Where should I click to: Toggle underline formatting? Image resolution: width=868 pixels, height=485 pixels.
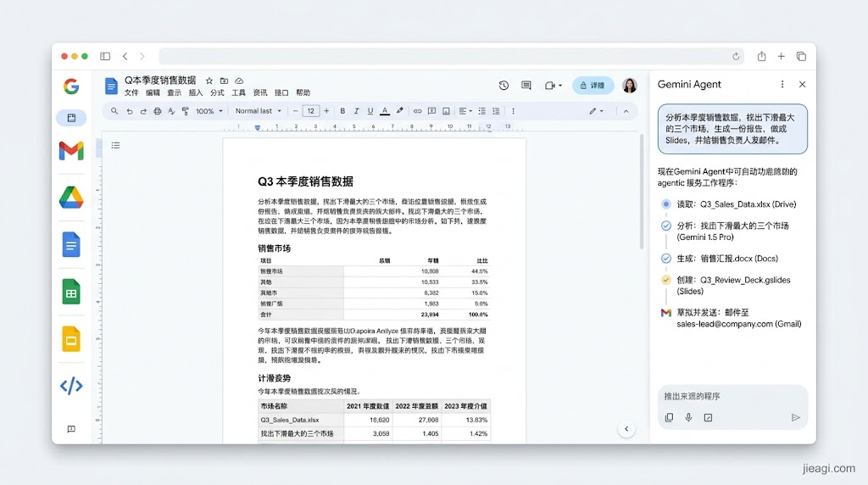[x=370, y=111]
